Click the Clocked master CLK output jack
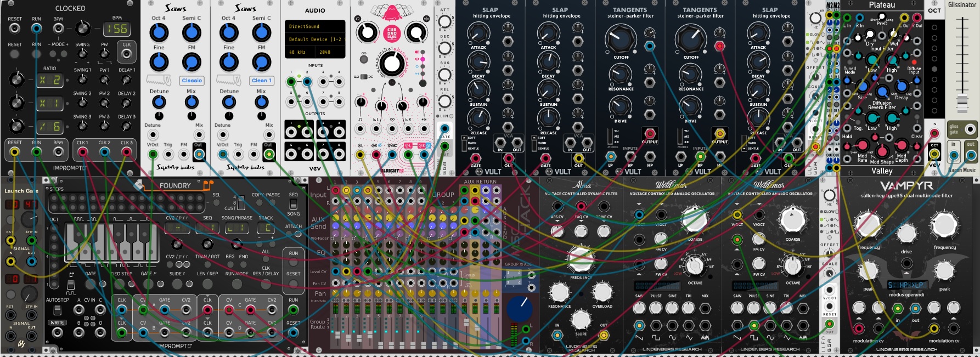 pyautogui.click(x=127, y=54)
